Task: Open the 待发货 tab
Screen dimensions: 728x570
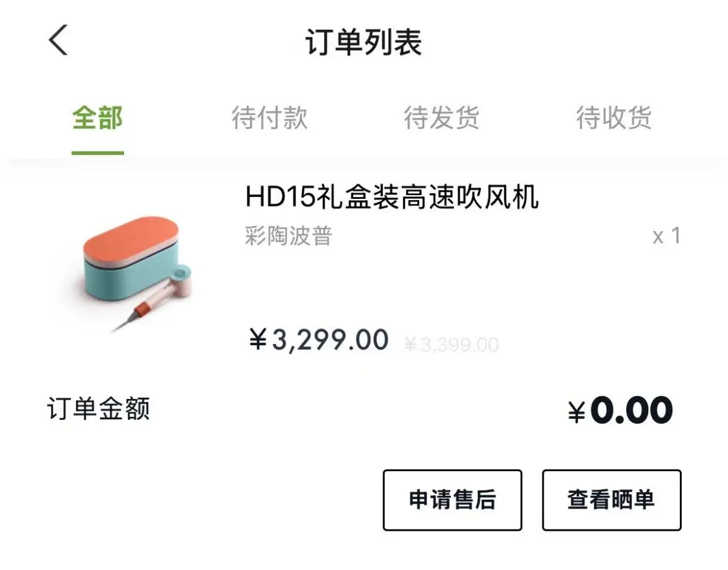Action: 441,118
